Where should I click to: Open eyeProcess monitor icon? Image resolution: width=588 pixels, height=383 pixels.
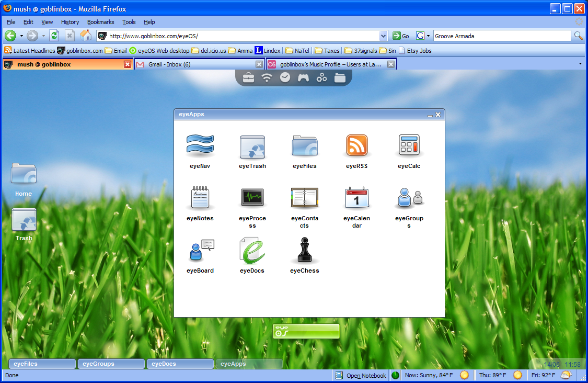pos(252,198)
